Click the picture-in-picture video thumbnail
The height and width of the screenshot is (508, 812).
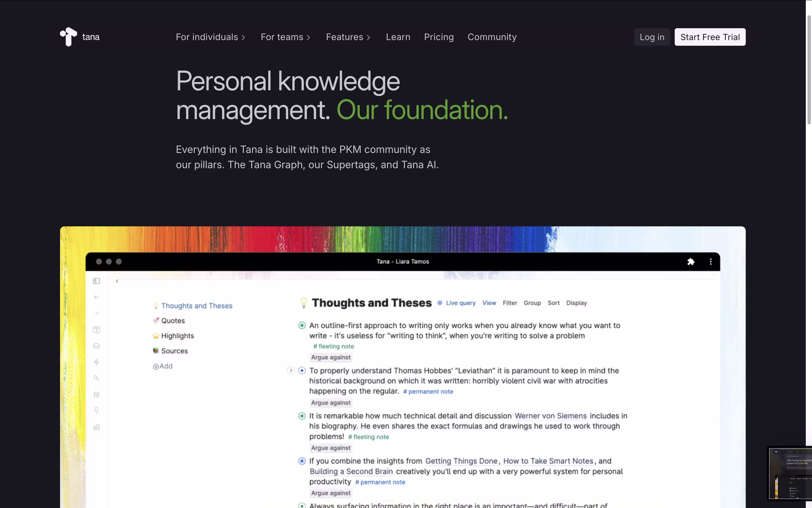pos(790,473)
